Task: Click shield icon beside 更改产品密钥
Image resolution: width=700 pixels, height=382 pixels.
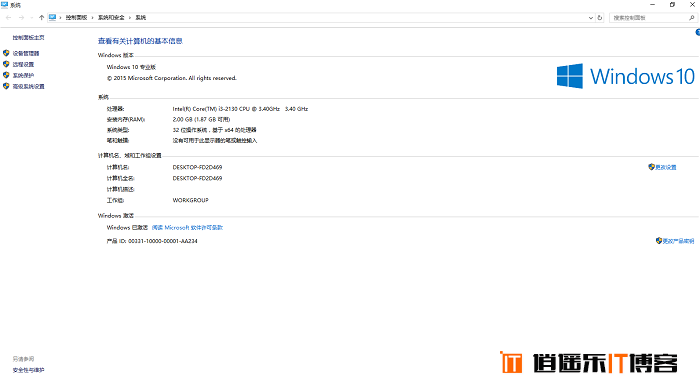Action: 658,241
